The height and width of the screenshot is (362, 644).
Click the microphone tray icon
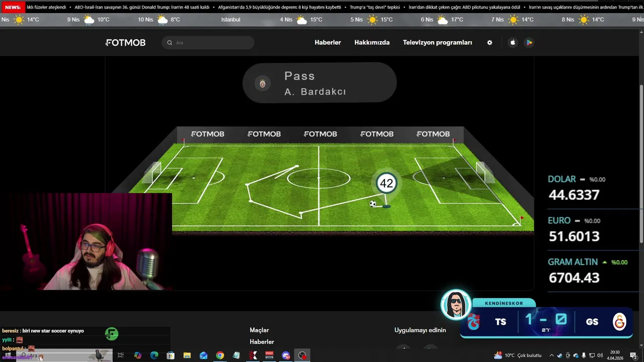[x=584, y=355]
